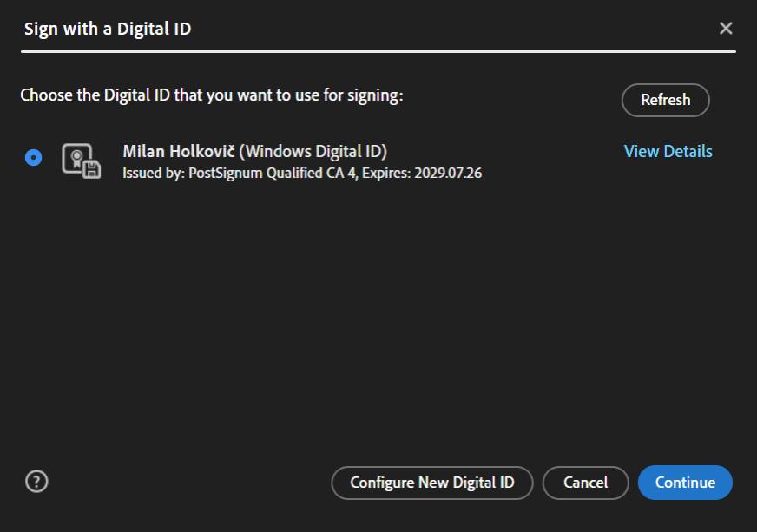Select the Milan Holkovič name entry
This screenshot has width=757, height=532.
pos(179,152)
